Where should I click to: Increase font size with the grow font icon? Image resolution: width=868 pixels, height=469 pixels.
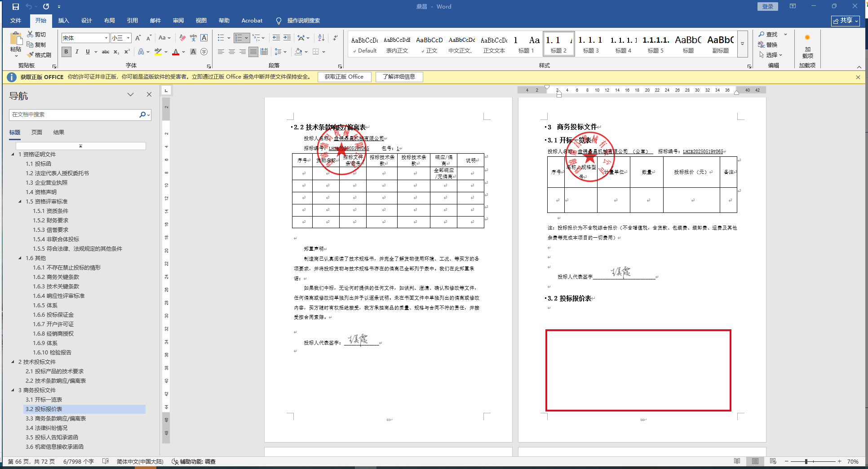click(138, 38)
